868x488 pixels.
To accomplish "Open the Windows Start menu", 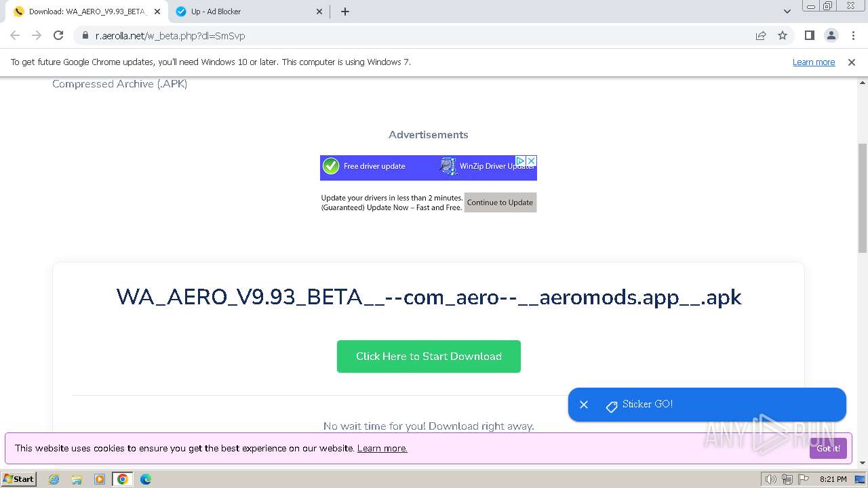I will [19, 479].
